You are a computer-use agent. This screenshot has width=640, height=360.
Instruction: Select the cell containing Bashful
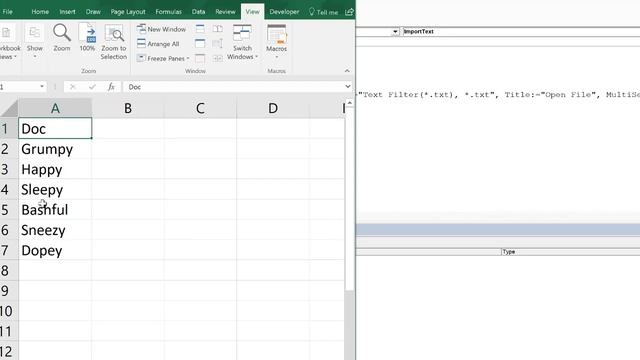55,210
